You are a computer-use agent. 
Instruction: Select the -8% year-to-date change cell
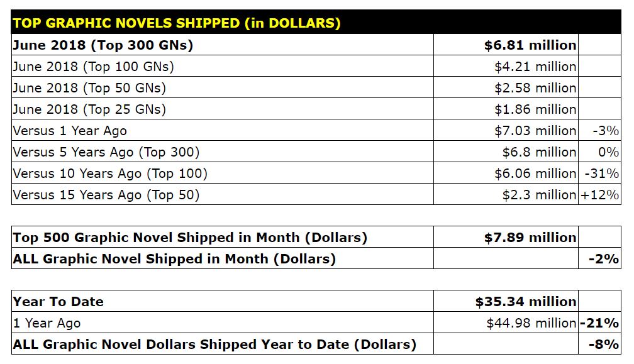point(605,345)
